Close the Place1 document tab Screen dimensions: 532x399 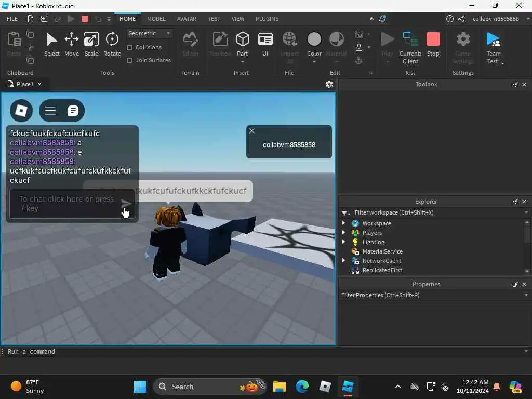[39, 84]
